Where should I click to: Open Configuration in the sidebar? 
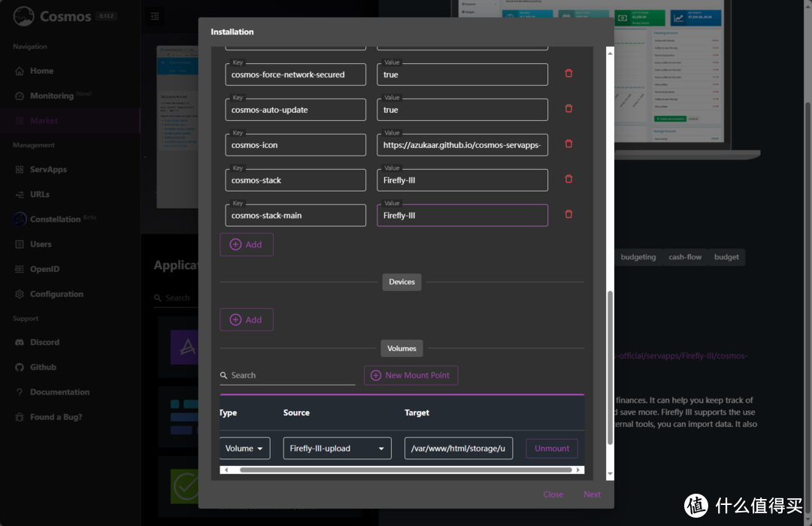click(56, 294)
